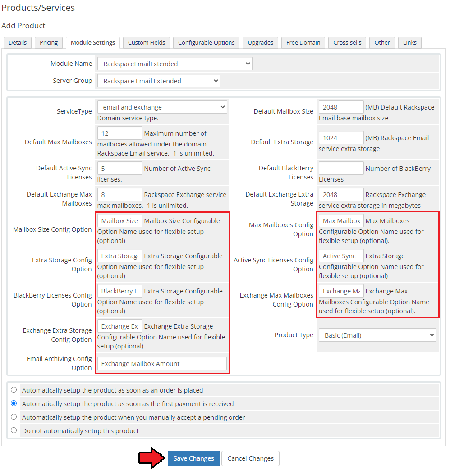
Task: Click the Default Active Sync Licenses field
Action: pos(119,168)
